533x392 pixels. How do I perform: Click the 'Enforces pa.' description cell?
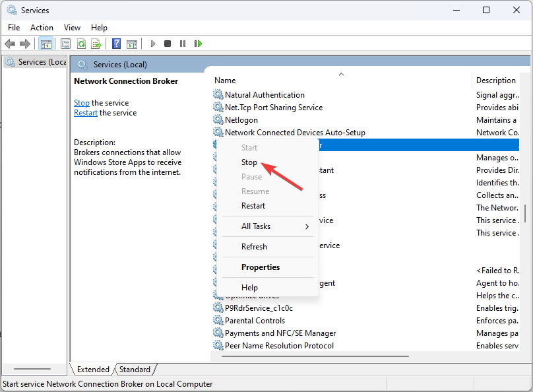497,321
